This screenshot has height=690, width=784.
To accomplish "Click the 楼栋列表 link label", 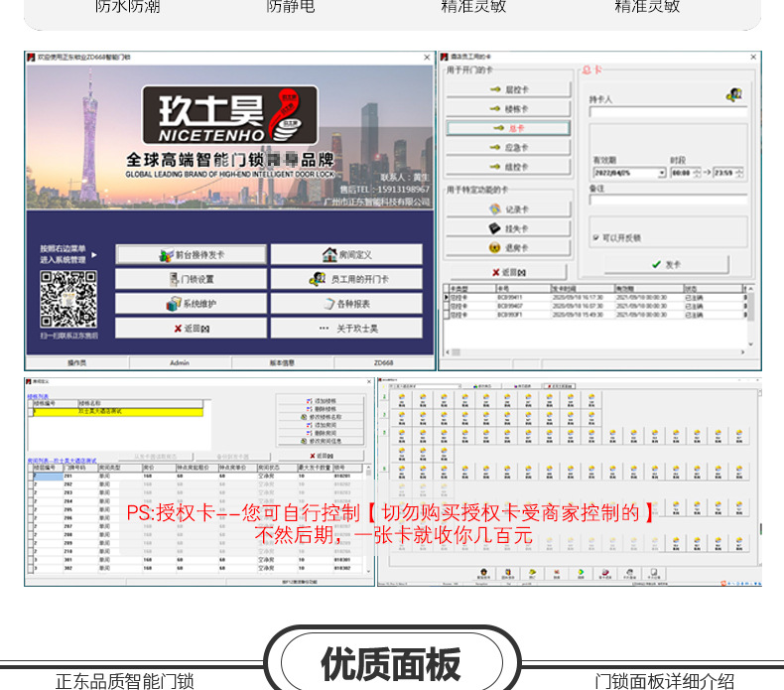I will coord(38,397).
